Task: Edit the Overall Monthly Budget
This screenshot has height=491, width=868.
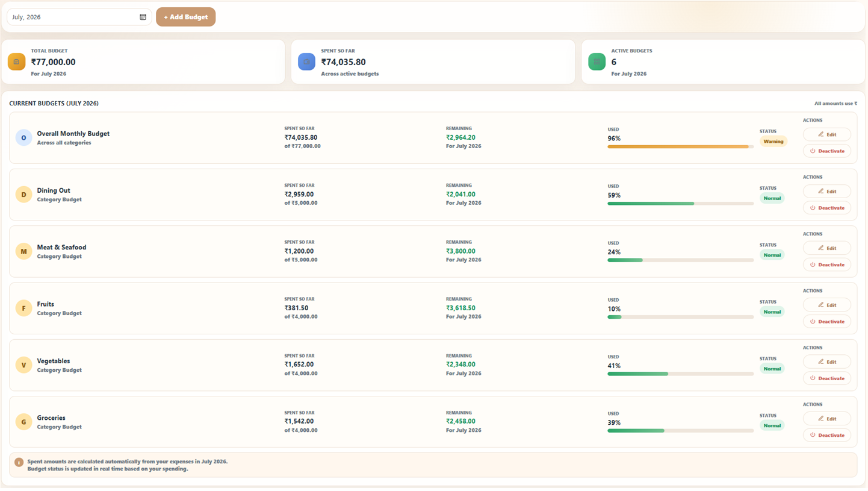Action: pos(826,134)
